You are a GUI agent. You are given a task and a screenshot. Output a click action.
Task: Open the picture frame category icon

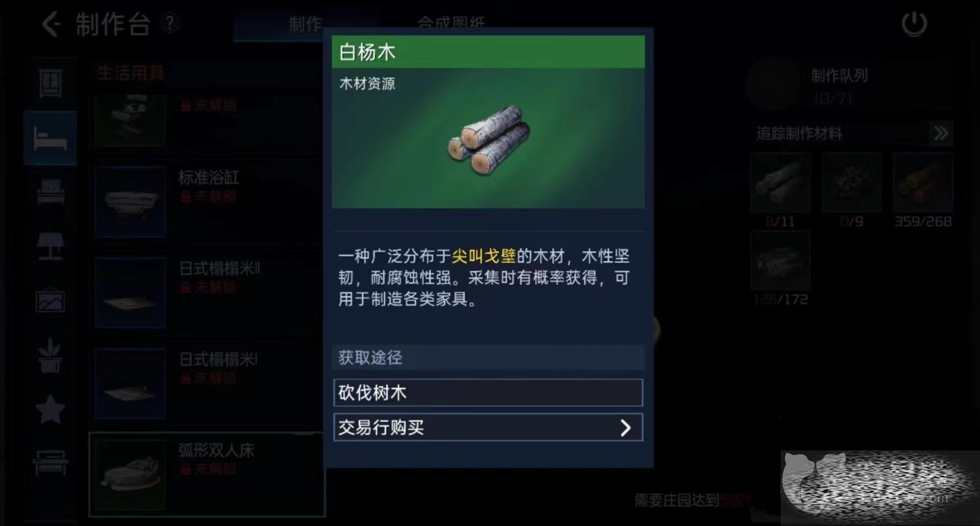[x=50, y=300]
